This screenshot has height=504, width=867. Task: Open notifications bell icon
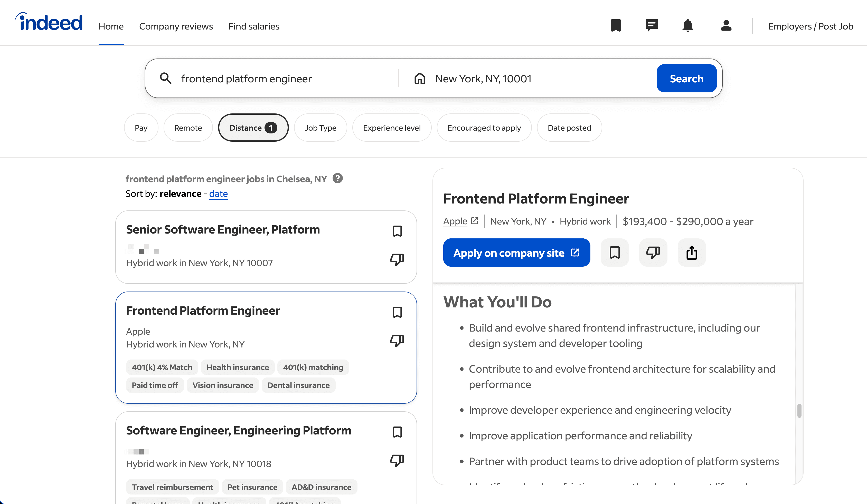coord(687,25)
